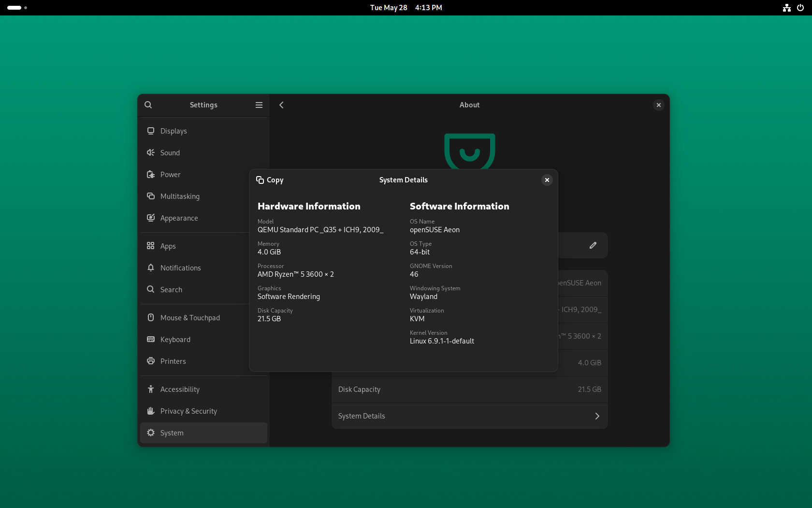Click the Keyboard icon in sidebar
This screenshot has width=812, height=508.
click(x=151, y=340)
